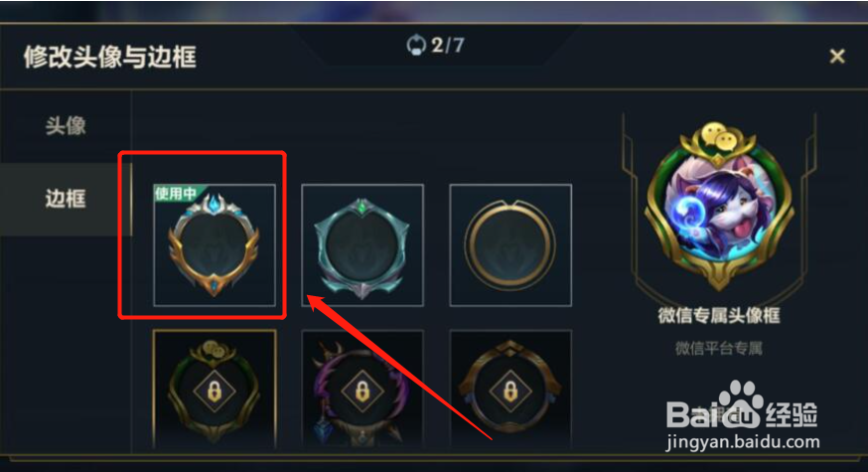
Task: Select the locked WeChat green-gold frame
Action: (215, 390)
